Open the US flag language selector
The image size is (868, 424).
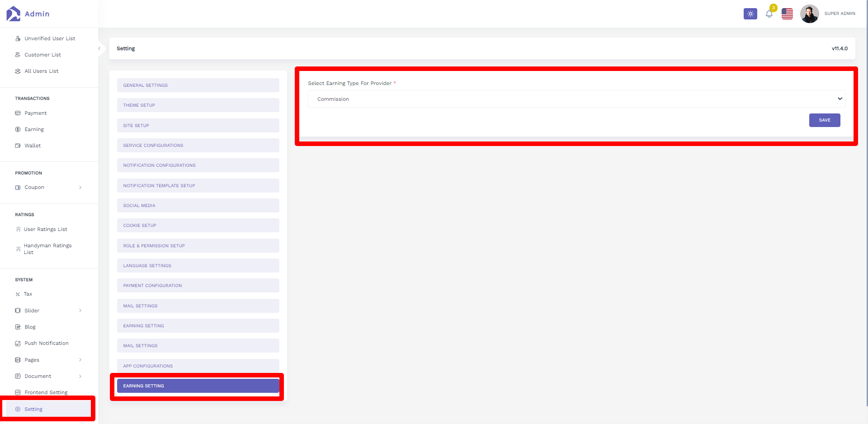point(787,14)
